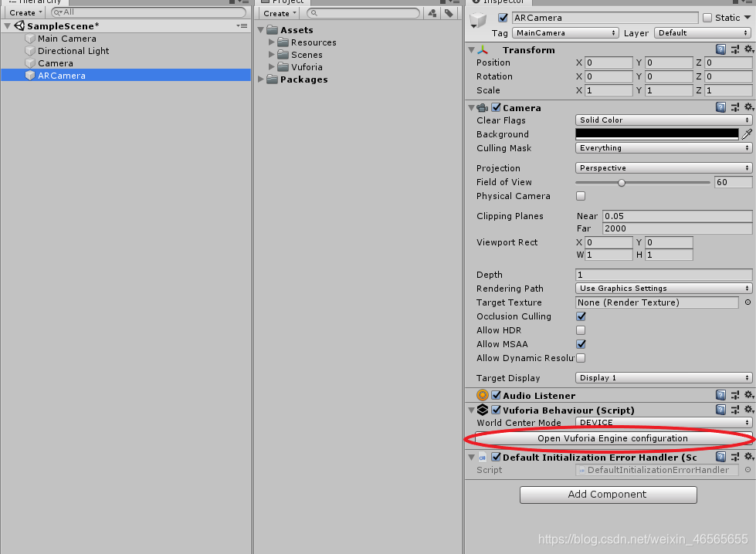Toggle ARCamera active checkbox
This screenshot has height=554, width=756.
(503, 18)
